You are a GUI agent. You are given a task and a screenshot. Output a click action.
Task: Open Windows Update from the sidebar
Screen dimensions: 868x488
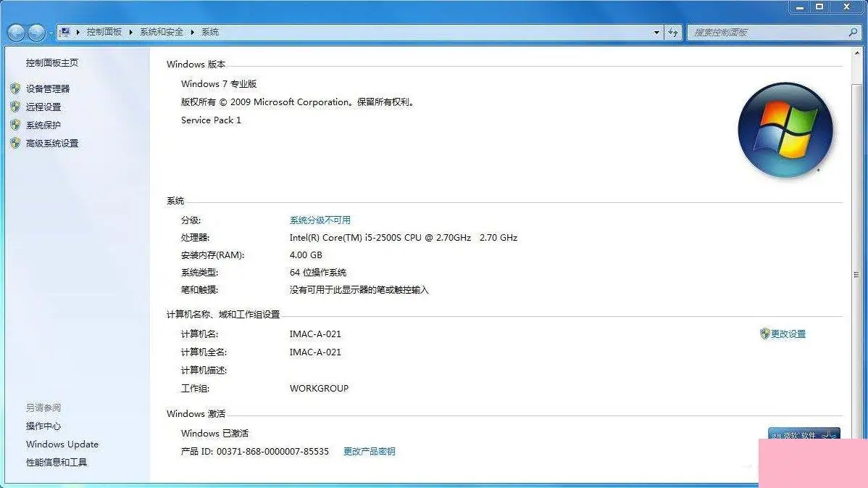click(x=62, y=444)
